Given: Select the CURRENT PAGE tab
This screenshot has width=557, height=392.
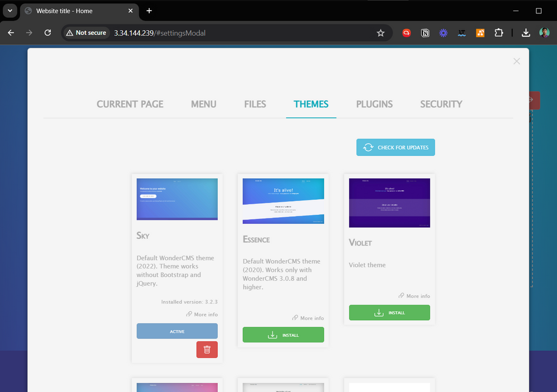Looking at the screenshot, I should [x=130, y=104].
